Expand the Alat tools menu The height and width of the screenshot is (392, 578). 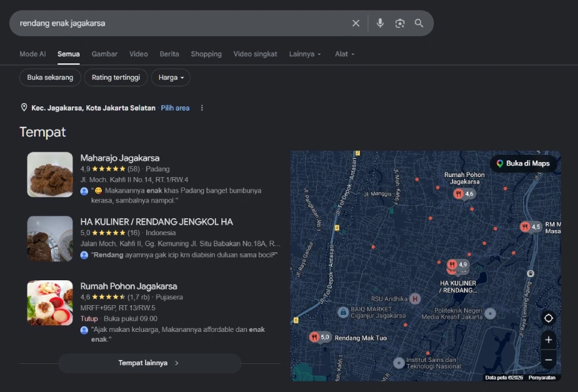345,54
